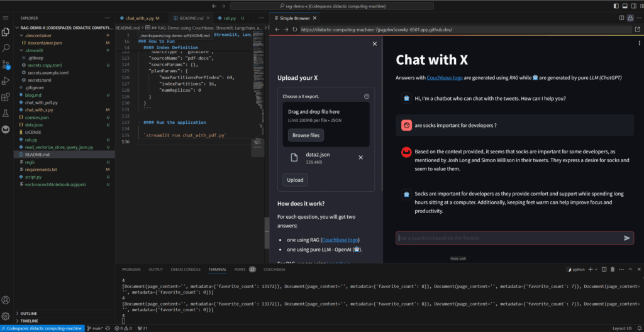This screenshot has height=332, width=644.
Task: Open the Couchbase view in activity bar
Action: tap(6, 129)
